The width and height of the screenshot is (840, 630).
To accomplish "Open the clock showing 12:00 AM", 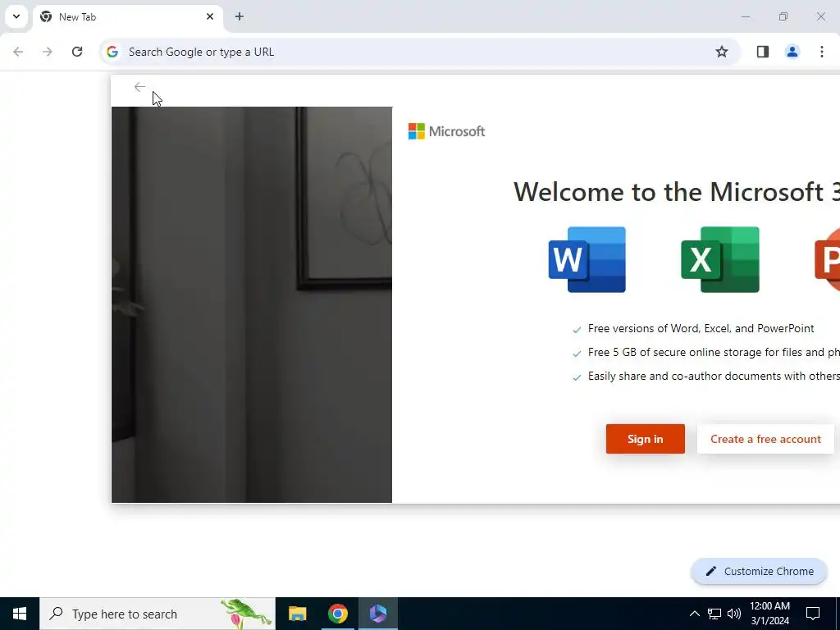I will 769,614.
